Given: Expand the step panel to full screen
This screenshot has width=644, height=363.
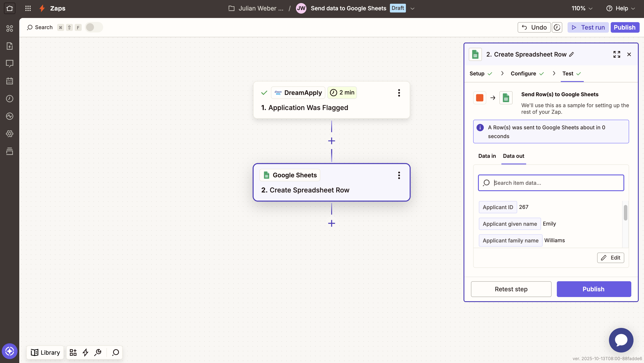Looking at the screenshot, I should point(617,54).
